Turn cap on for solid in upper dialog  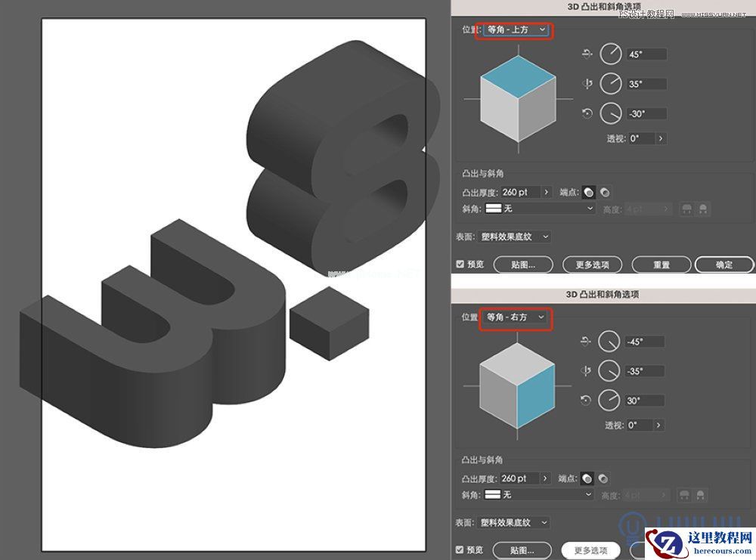589,192
